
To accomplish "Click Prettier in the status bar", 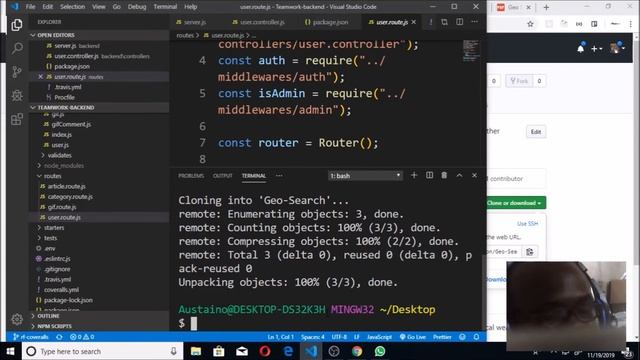I will click(442, 337).
